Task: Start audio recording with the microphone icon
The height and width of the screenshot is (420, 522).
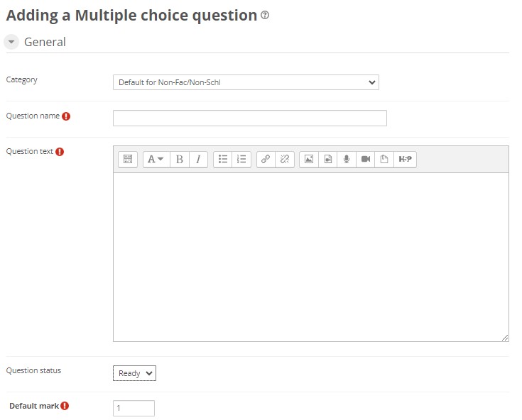Action: [347, 160]
